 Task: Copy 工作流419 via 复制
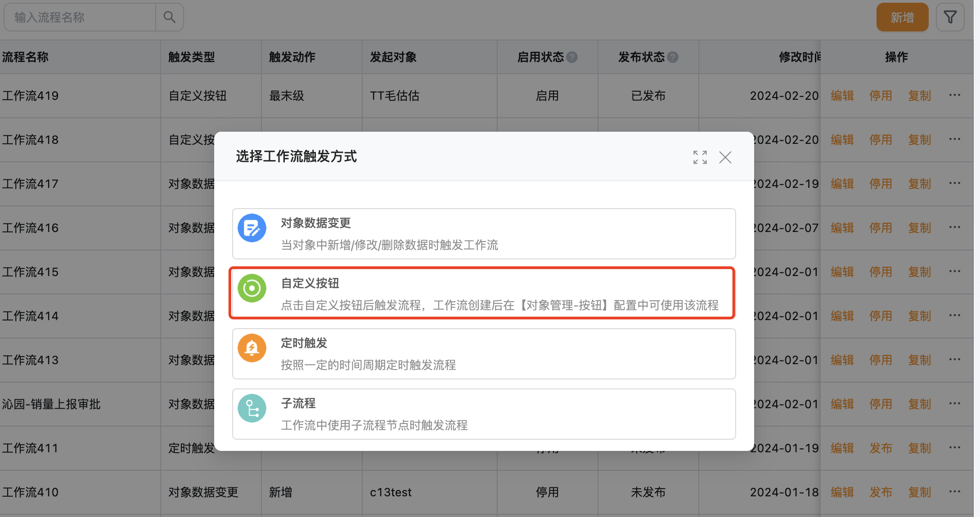point(919,96)
